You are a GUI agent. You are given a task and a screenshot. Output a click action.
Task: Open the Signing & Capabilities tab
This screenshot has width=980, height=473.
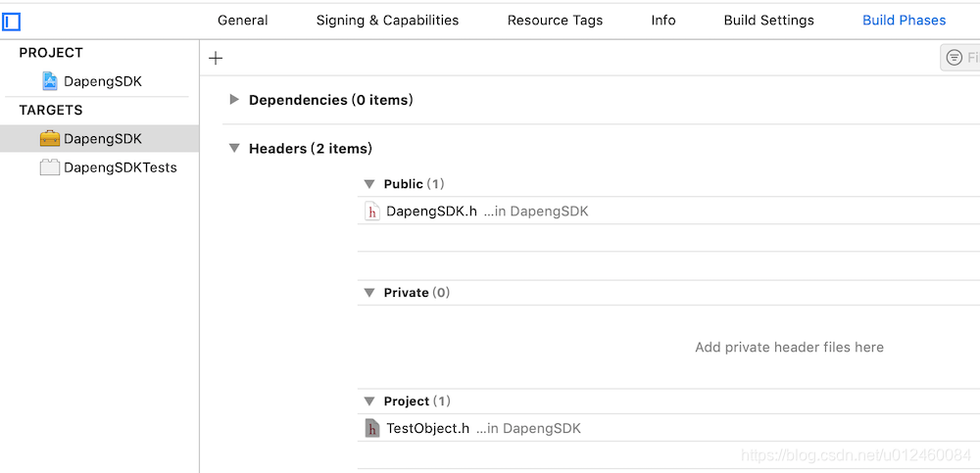tap(387, 21)
